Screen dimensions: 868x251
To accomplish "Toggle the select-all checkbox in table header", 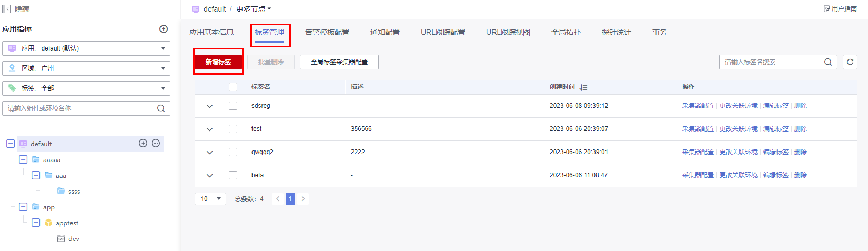I will [x=233, y=87].
